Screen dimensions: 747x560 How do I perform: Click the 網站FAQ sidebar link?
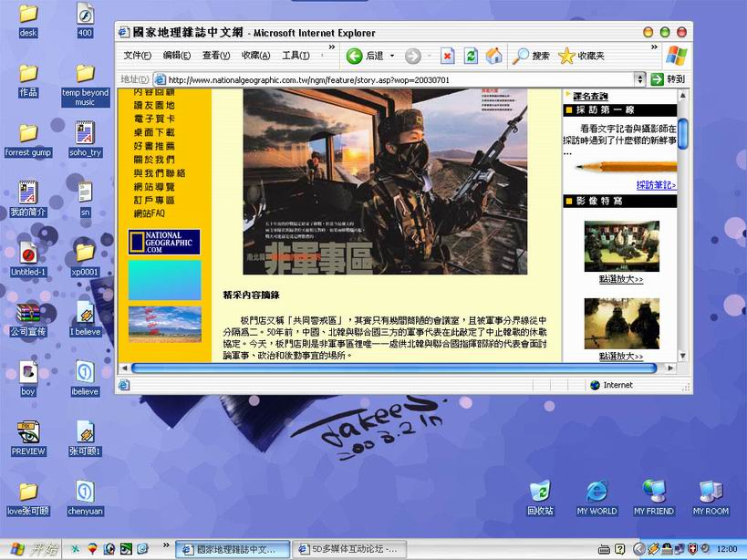coord(149,213)
